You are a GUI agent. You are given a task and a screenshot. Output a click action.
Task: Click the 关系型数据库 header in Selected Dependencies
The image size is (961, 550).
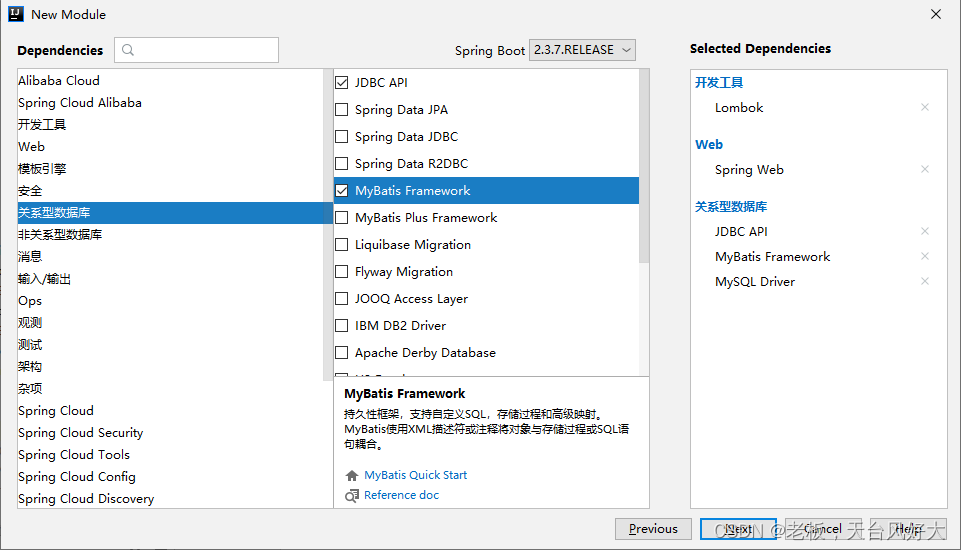pyautogui.click(x=731, y=207)
